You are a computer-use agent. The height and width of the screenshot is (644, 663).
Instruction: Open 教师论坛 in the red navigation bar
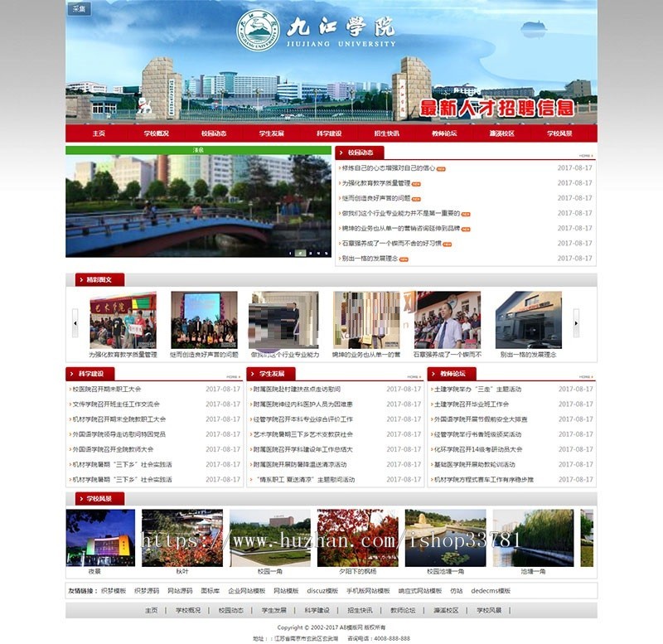(x=444, y=133)
